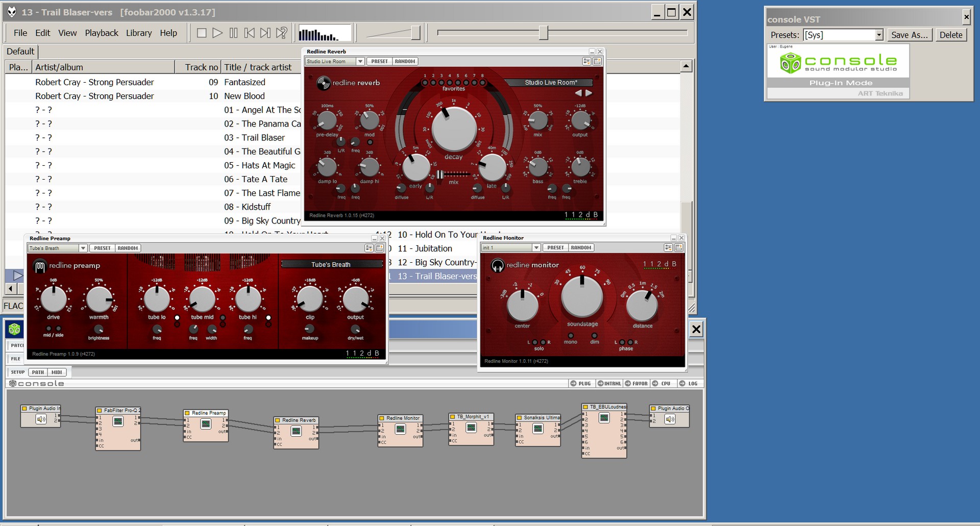
Task: Open the File menu in foobar2000
Action: (20, 33)
